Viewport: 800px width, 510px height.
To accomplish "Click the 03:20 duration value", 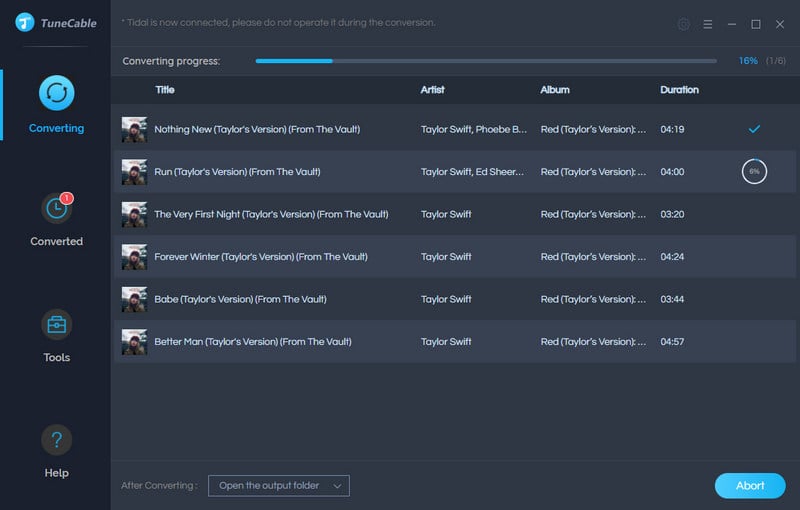I will [x=672, y=214].
